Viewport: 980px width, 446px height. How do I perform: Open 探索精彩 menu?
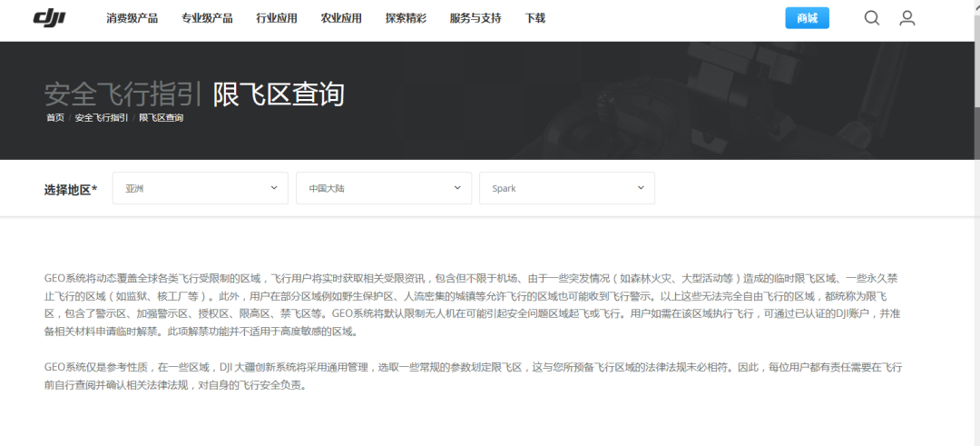(406, 19)
